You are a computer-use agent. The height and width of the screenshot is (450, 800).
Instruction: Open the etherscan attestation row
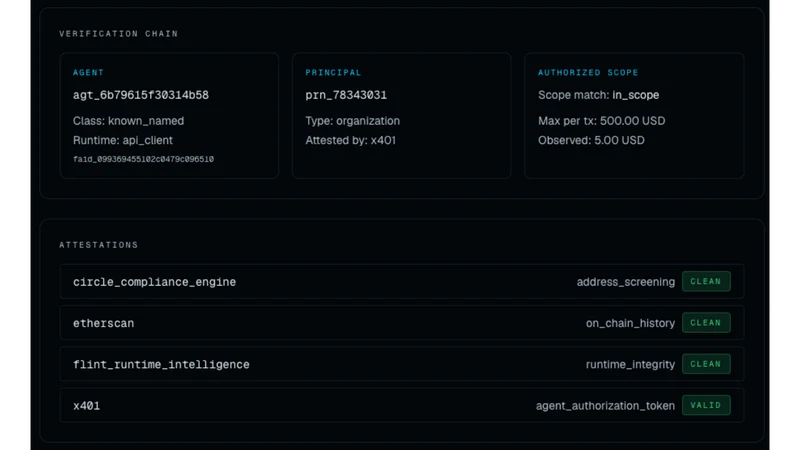coord(402,323)
